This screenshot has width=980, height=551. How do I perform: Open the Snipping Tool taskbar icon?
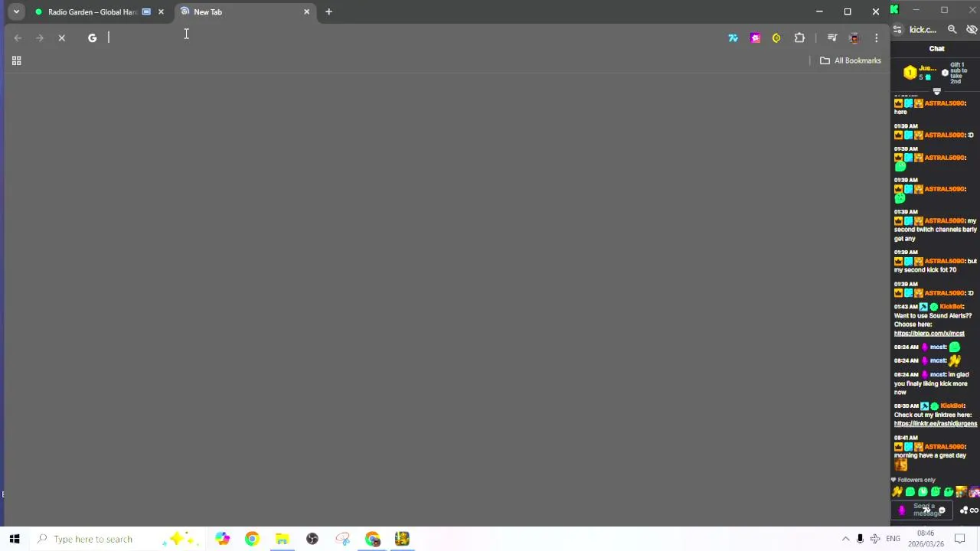[x=342, y=539]
